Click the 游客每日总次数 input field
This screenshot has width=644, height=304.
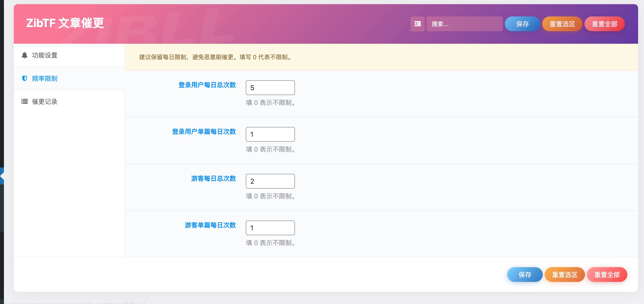270,181
